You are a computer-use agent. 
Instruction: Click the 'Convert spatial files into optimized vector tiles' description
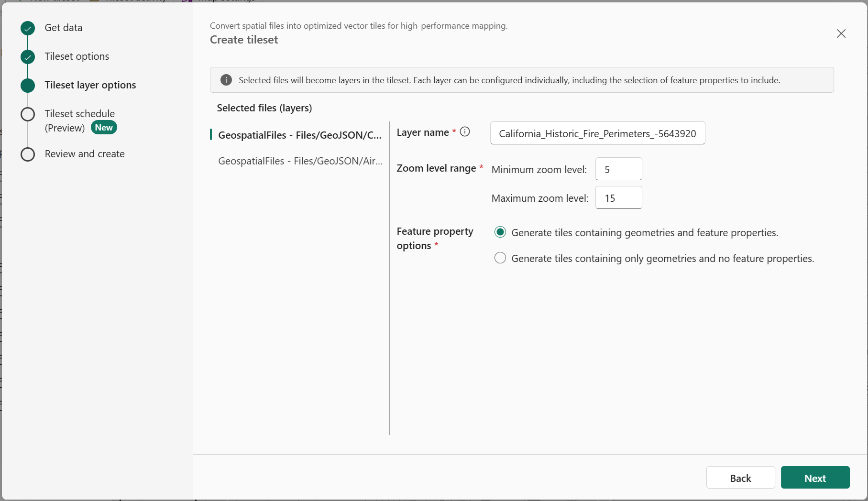359,26
